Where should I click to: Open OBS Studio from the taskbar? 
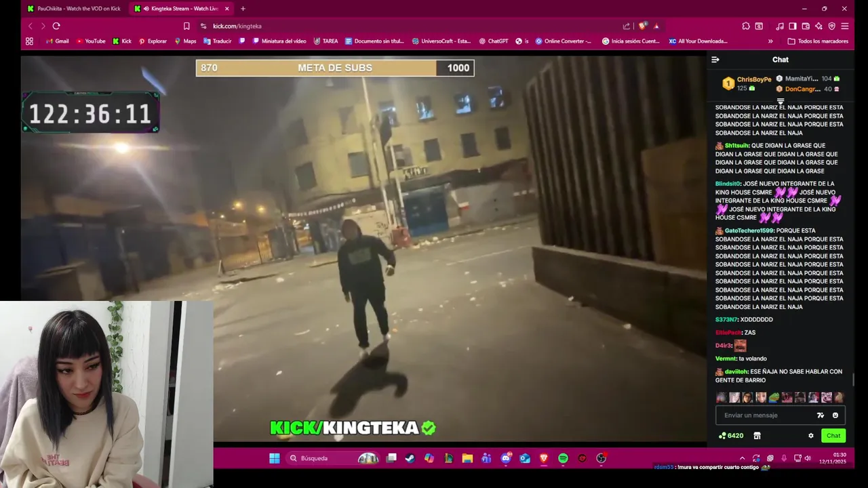(601, 458)
